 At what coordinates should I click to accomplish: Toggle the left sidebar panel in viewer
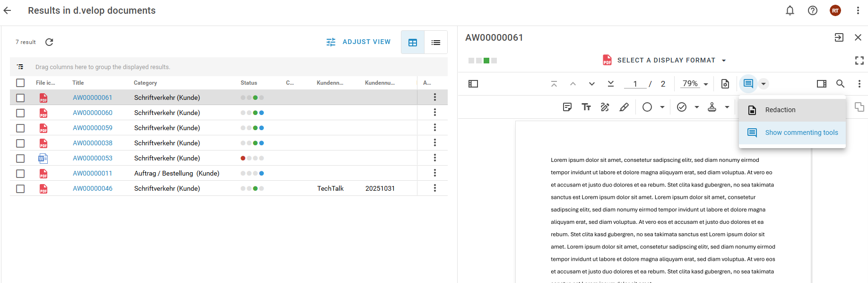(x=473, y=84)
